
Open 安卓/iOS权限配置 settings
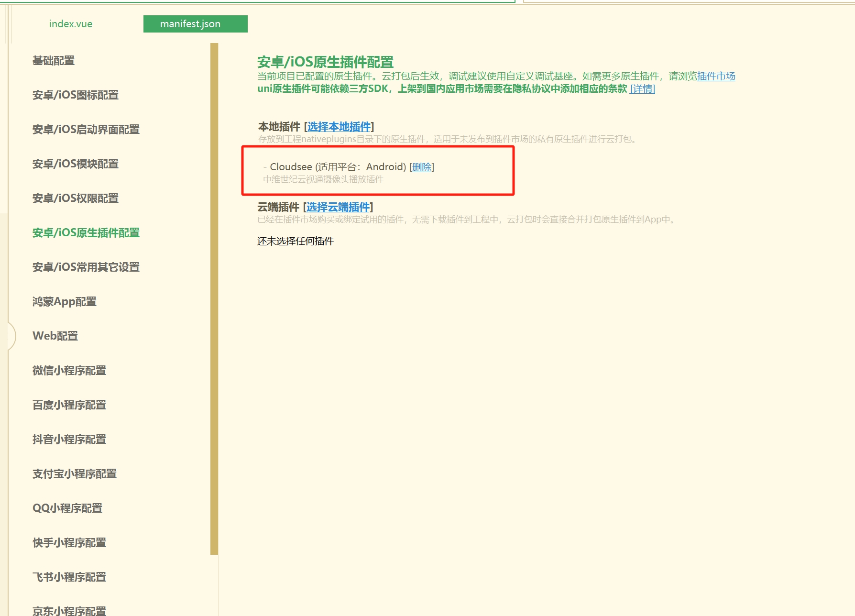click(76, 198)
